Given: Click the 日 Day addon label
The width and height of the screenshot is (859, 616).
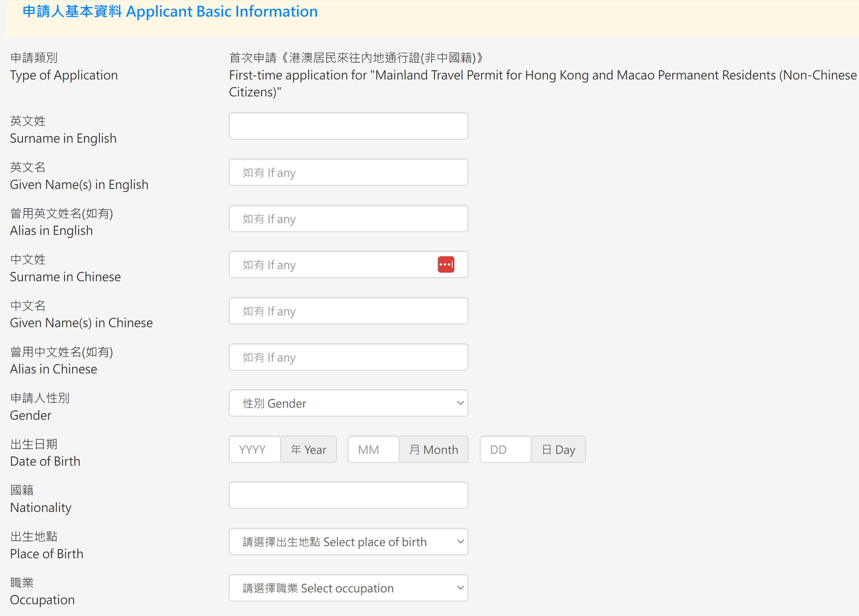Looking at the screenshot, I should point(558,449).
